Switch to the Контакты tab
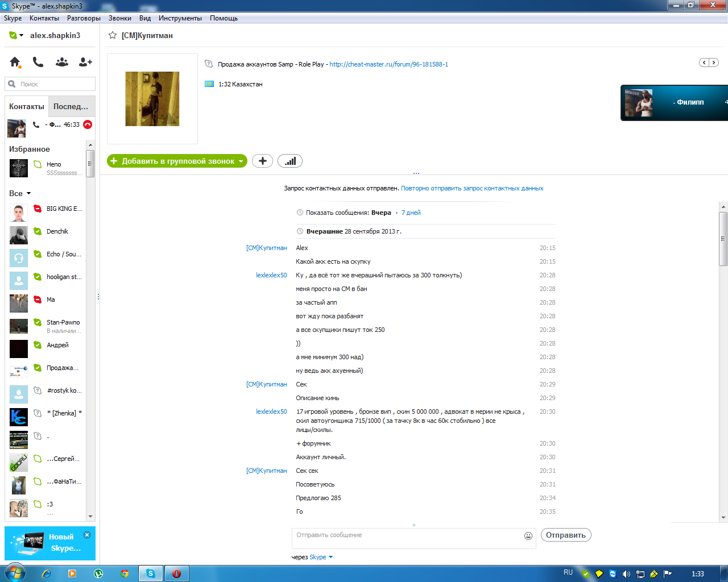The image size is (728, 582). point(27,106)
